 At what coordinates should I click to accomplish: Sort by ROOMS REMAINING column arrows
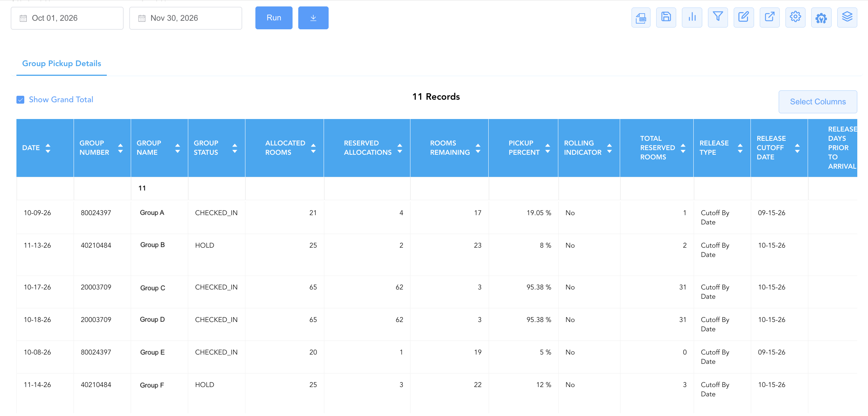coord(478,148)
